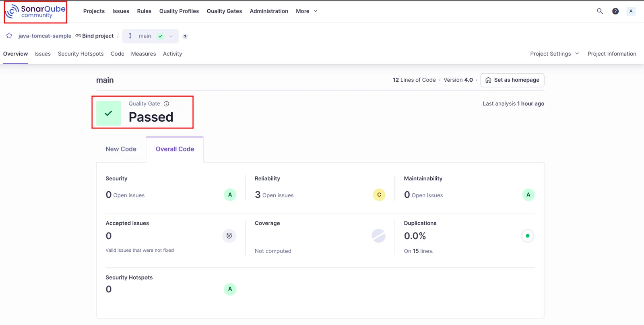Screen dimensions: 644x325
Task: Click the 12 Lines of Code text
Action: (414, 80)
